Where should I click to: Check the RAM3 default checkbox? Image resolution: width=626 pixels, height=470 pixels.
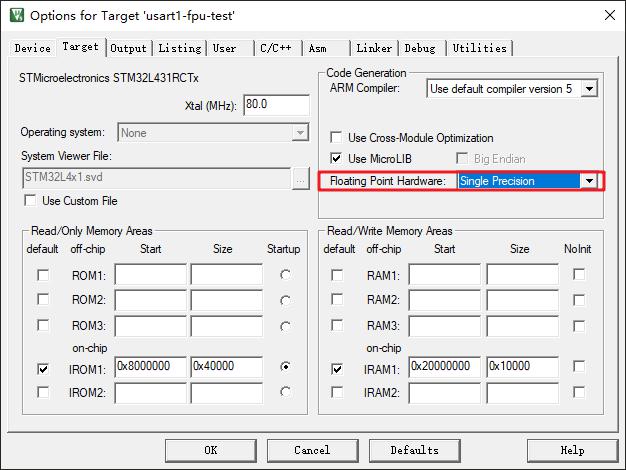tap(337, 325)
